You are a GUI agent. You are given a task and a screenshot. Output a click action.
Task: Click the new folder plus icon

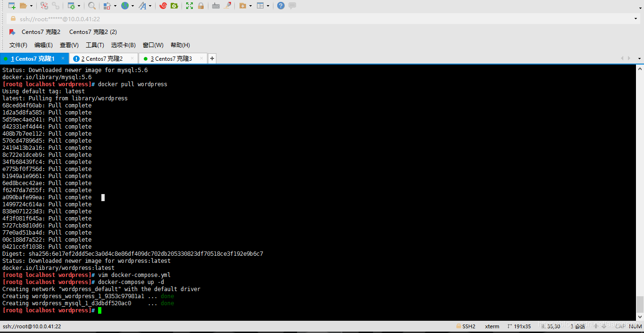coord(243,6)
